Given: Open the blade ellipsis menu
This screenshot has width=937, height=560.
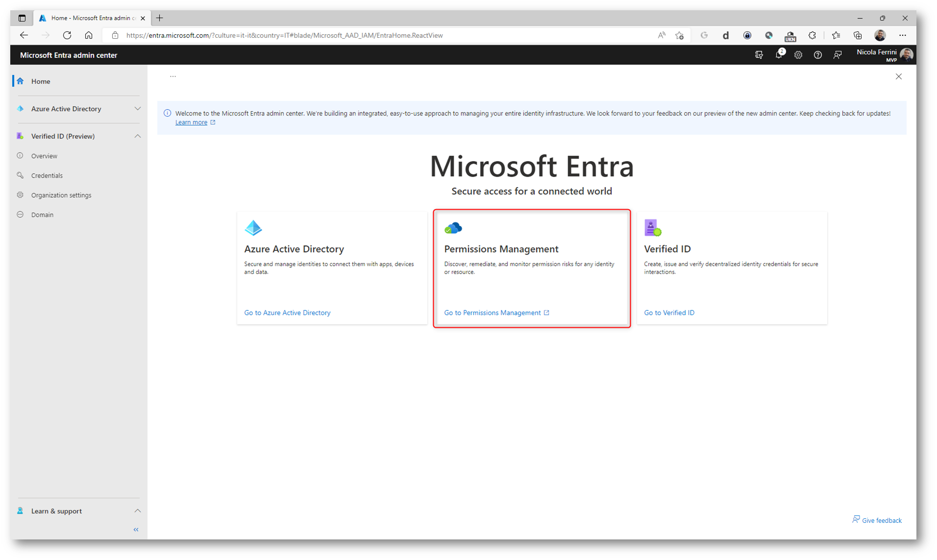Looking at the screenshot, I should pos(173,76).
